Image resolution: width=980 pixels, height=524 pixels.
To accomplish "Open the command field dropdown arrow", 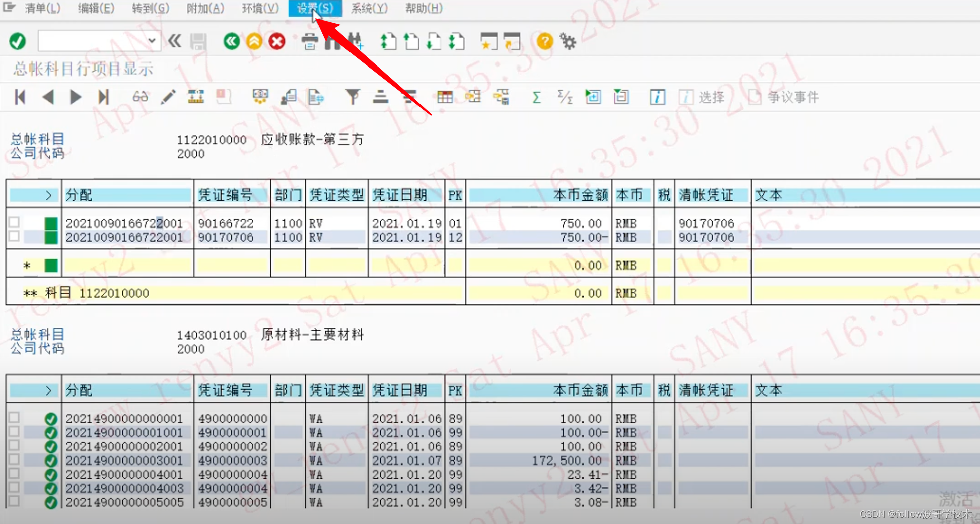I will tap(152, 41).
